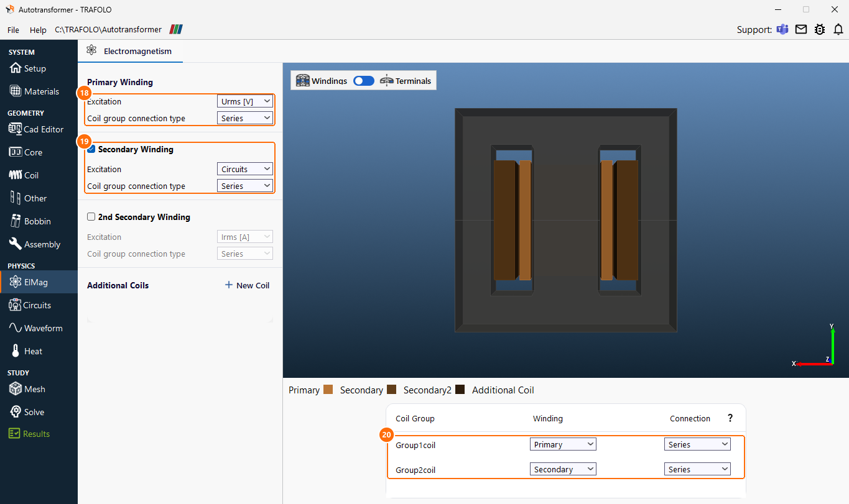The height and width of the screenshot is (504, 849).
Task: Open the Group2coil Winding dropdown
Action: point(563,469)
